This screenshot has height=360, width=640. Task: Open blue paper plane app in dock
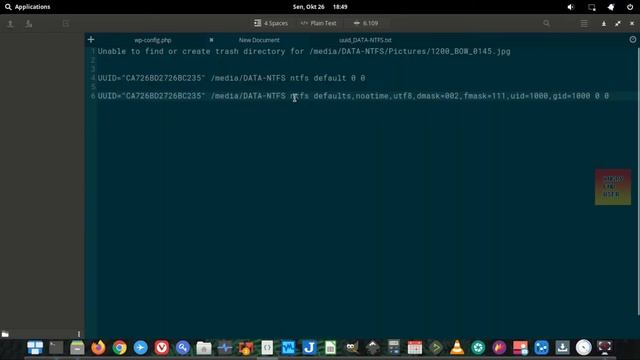coord(140,348)
